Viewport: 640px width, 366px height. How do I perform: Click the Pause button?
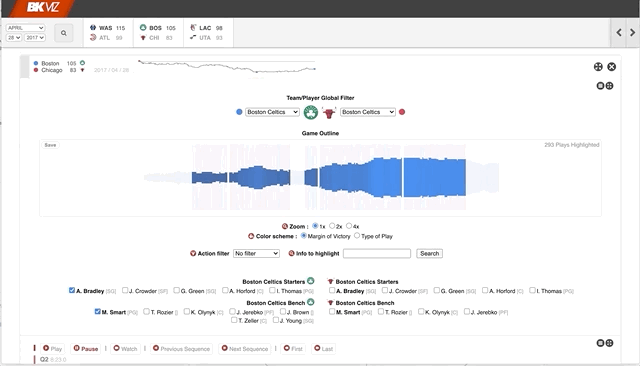pyautogui.click(x=86, y=348)
